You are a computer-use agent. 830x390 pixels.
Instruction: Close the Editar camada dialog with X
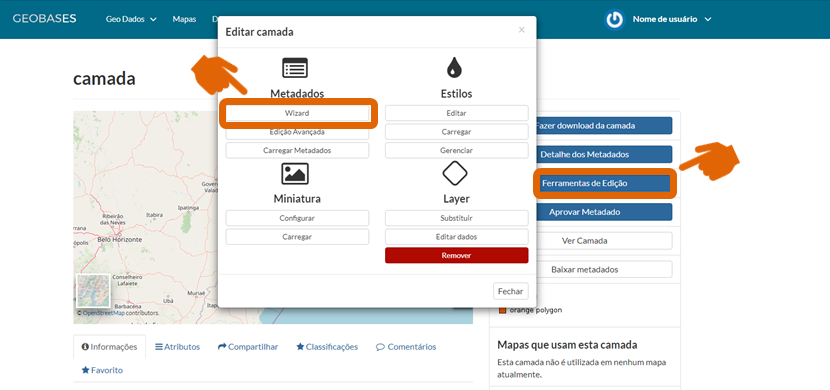(521, 30)
